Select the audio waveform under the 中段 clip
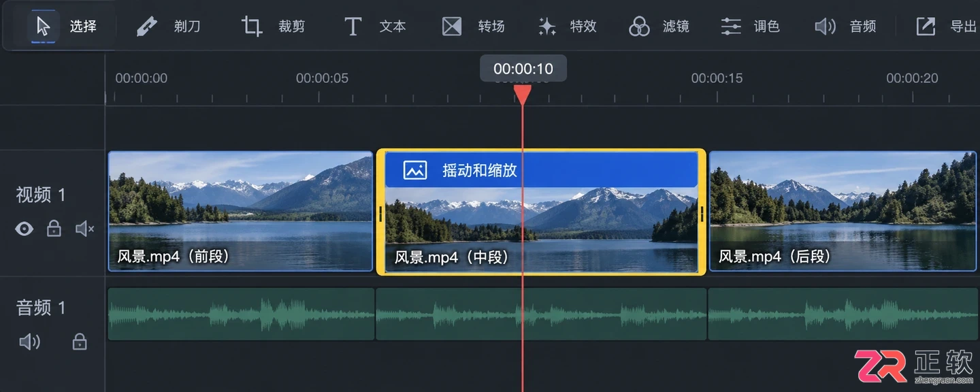980x392 pixels. pyautogui.click(x=542, y=314)
